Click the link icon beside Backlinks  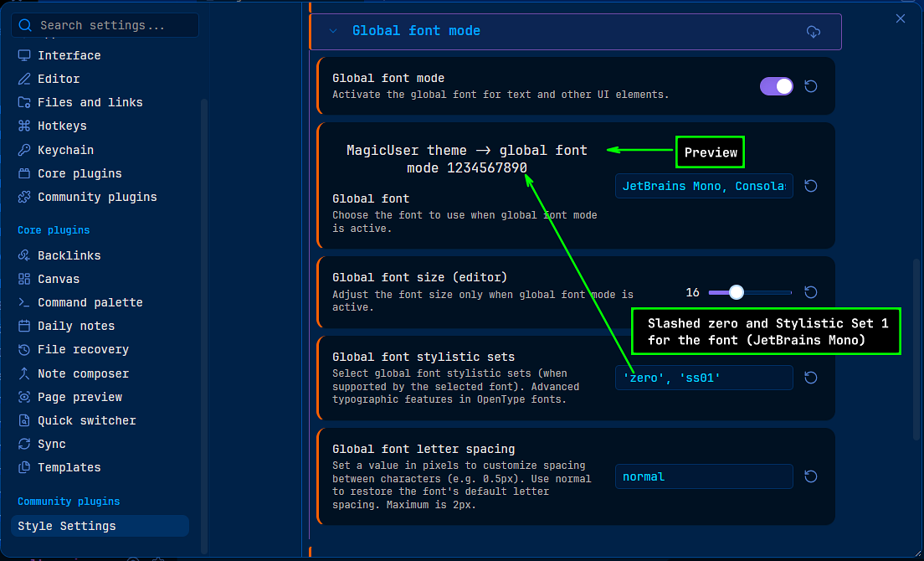click(x=24, y=255)
